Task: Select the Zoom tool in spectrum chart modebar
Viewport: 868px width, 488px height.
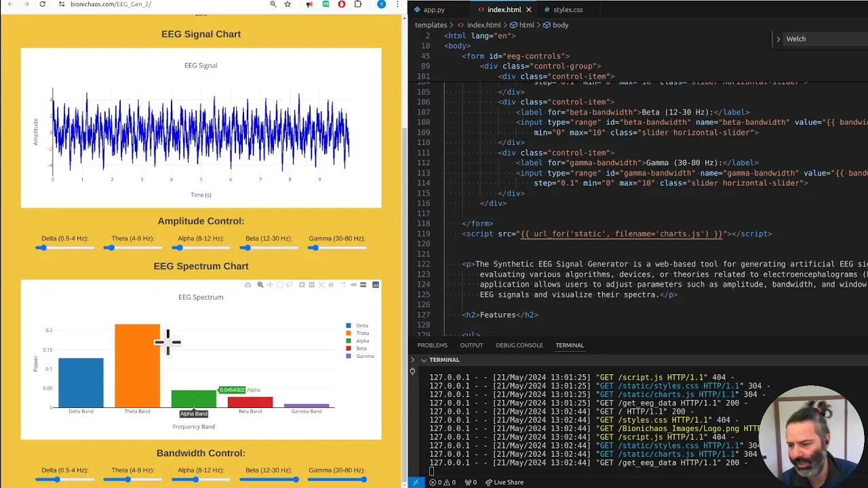Action: tap(260, 285)
